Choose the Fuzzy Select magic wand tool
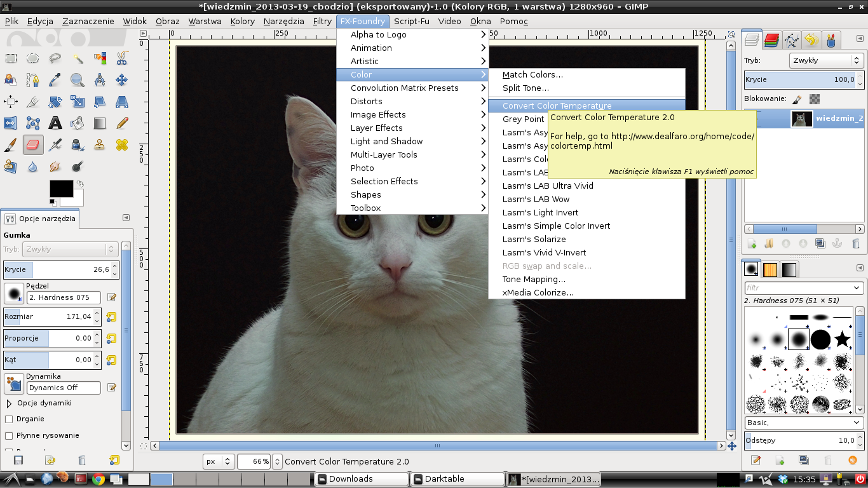Viewport: 868px width, 488px height. [x=78, y=58]
